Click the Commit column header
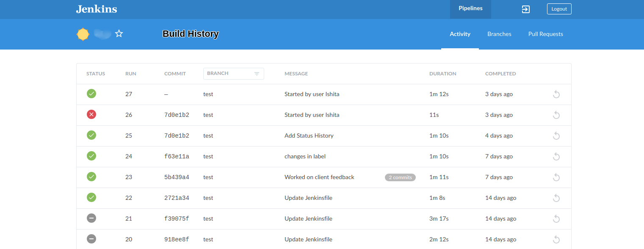644x249 pixels. click(175, 74)
